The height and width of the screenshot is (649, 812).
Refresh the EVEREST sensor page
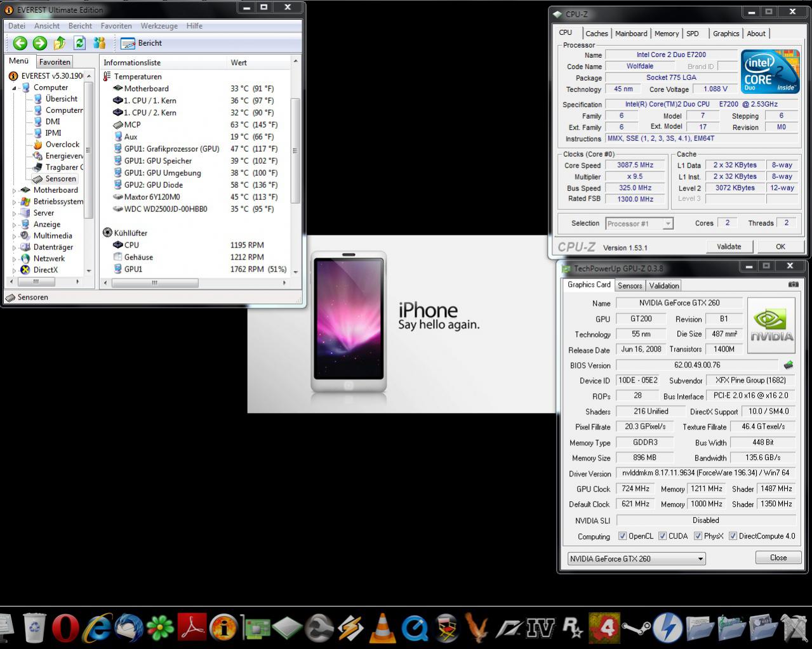coord(79,43)
